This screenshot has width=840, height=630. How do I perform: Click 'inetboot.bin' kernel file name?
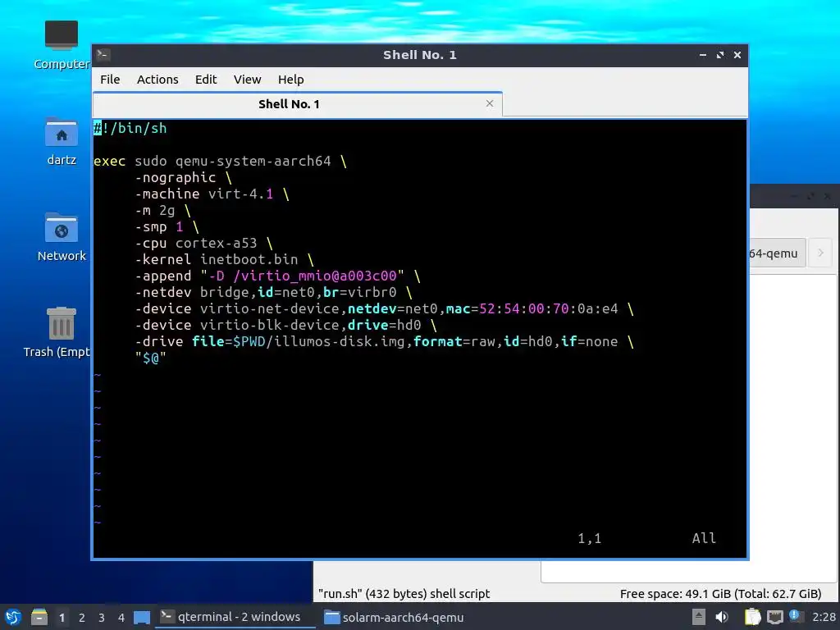(249, 259)
